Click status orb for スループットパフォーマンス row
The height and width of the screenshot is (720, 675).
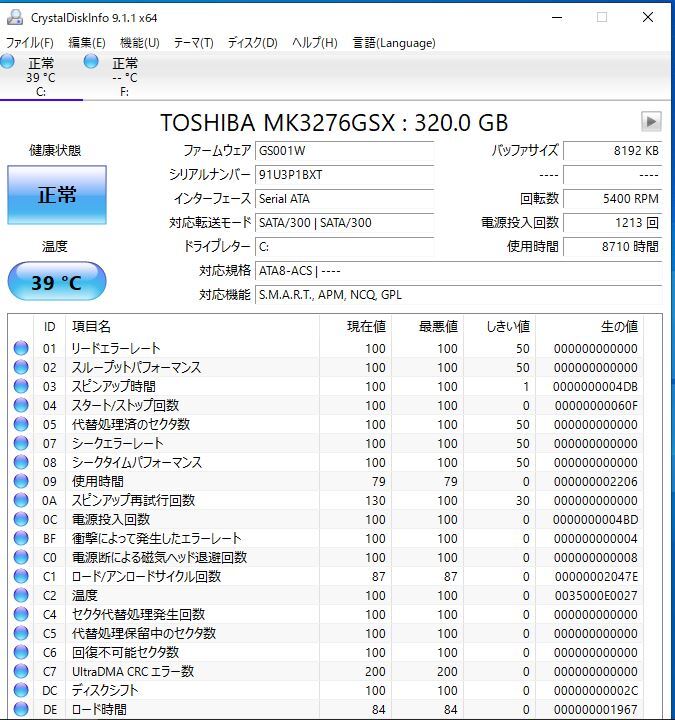(21, 367)
